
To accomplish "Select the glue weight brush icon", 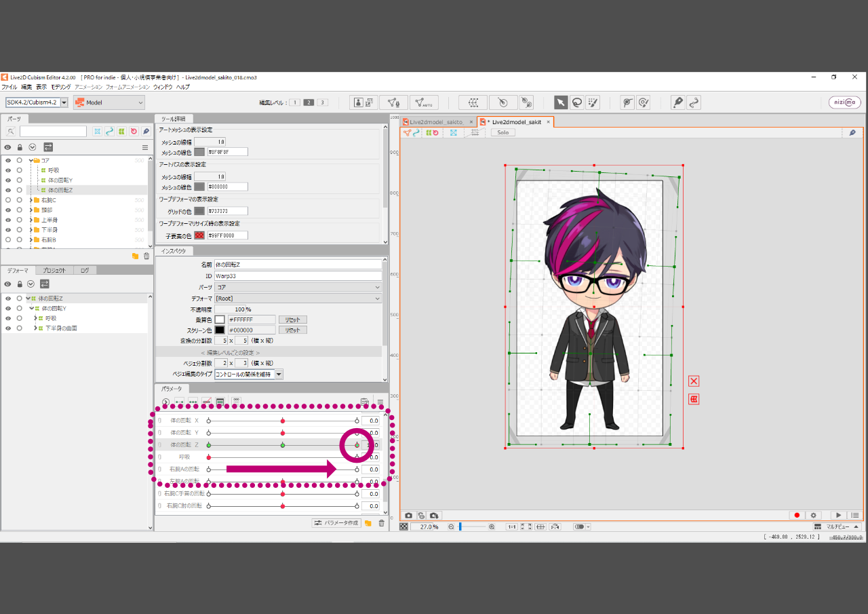I will [644, 102].
